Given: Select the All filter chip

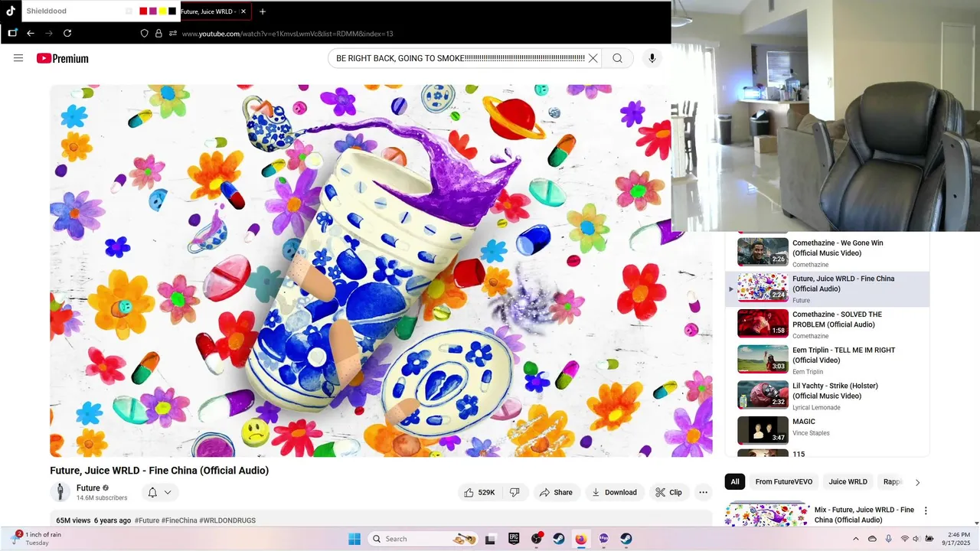Looking at the screenshot, I should click(x=735, y=481).
